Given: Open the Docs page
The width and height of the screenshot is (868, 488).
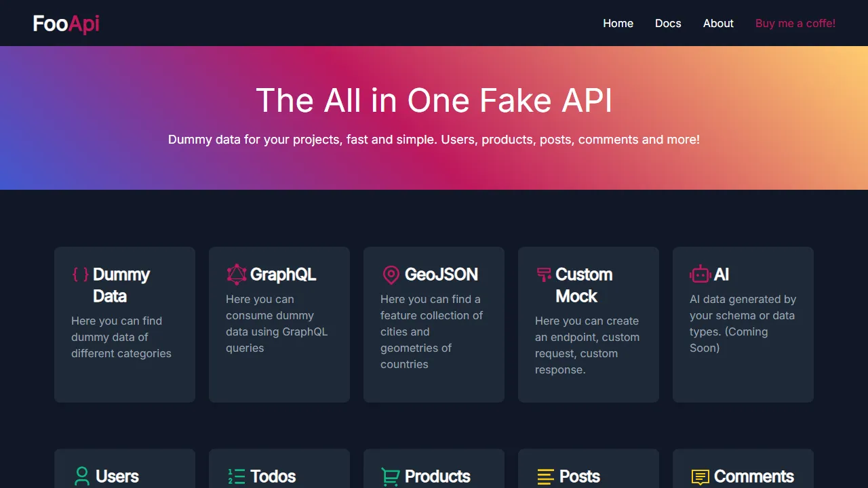Looking at the screenshot, I should click(668, 23).
